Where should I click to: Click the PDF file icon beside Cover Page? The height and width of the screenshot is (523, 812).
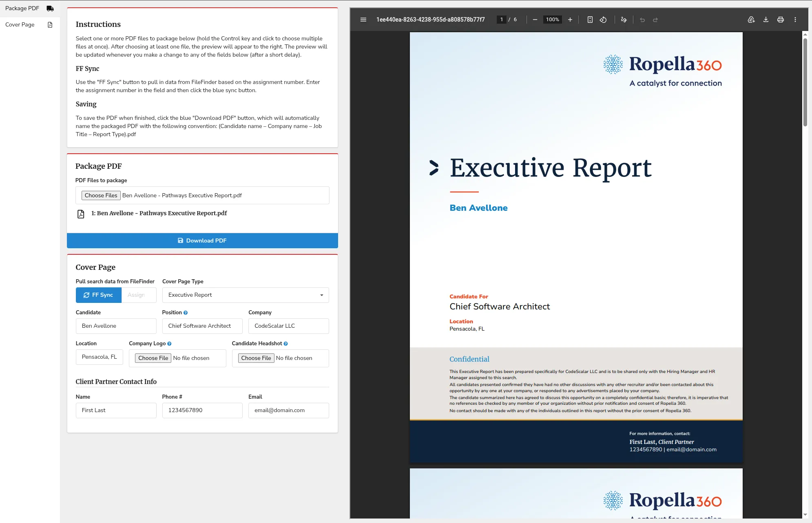tap(50, 25)
